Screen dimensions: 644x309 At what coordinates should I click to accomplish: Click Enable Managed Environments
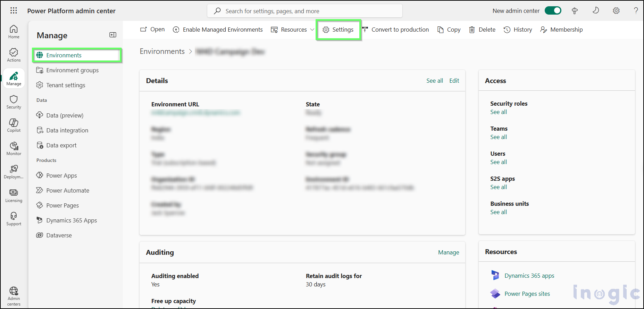coord(218,30)
